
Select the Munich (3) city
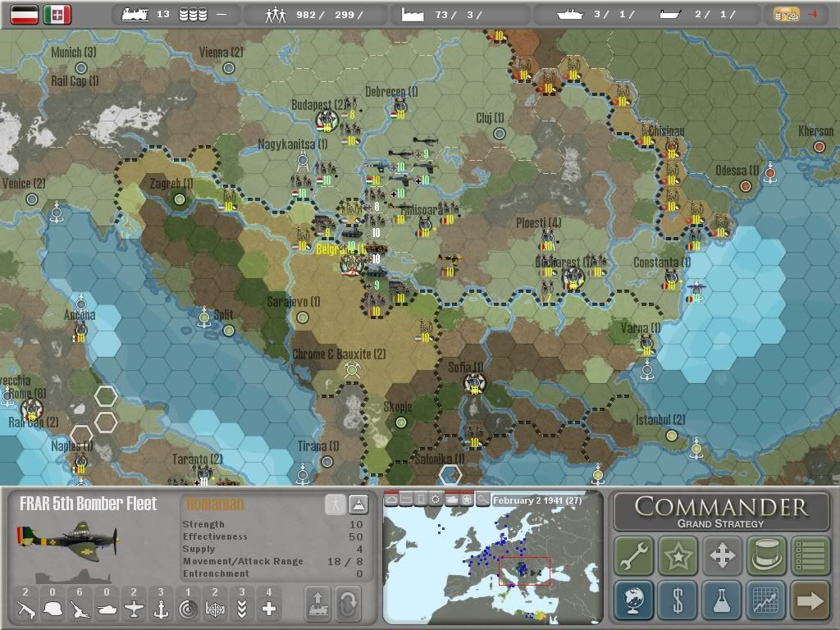click(x=73, y=52)
